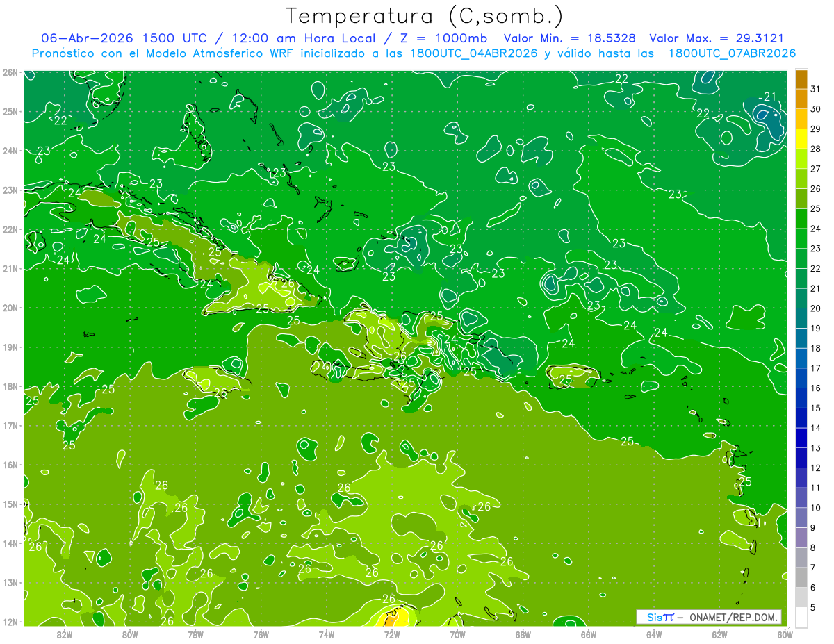Click the white legend swatch below 6
The height and width of the screenshot is (644, 834).
point(801,597)
